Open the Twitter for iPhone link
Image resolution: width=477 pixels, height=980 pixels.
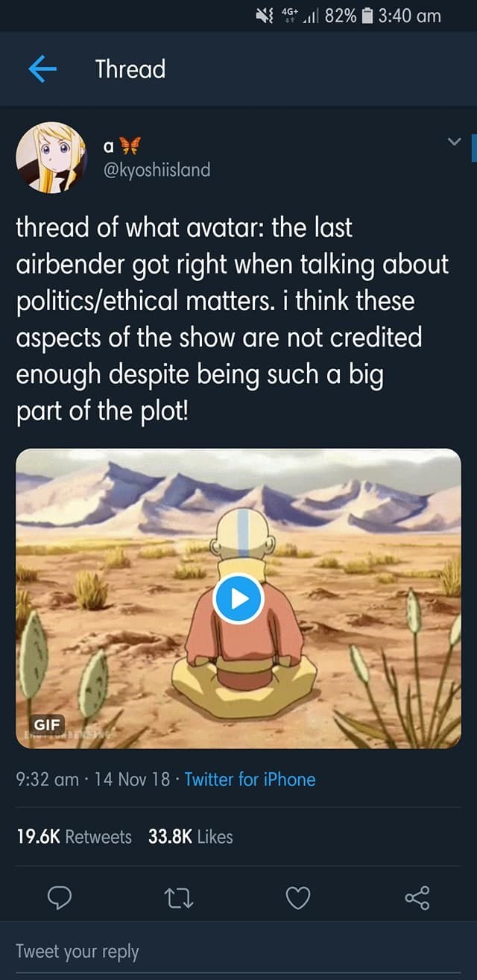point(250,780)
